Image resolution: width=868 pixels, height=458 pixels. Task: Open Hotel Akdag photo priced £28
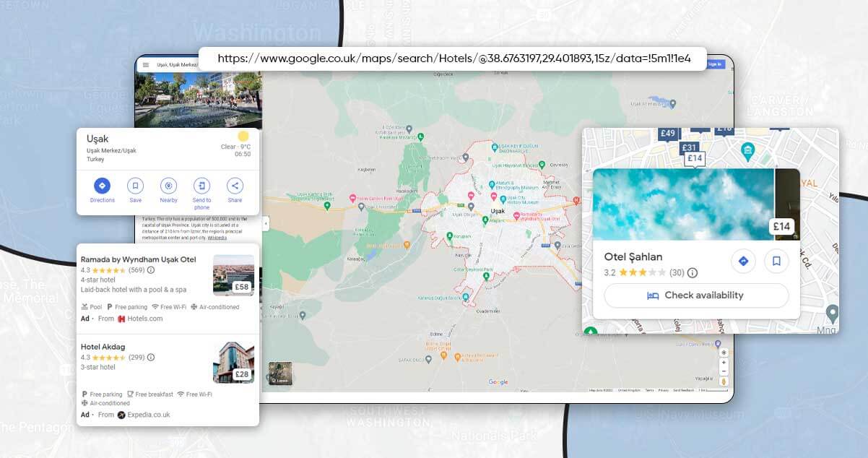pyautogui.click(x=233, y=363)
